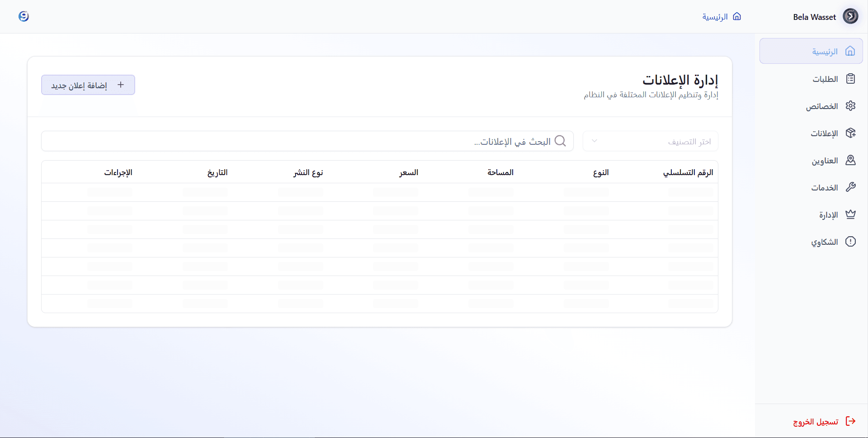Click the plus icon on the add button

click(x=121, y=85)
